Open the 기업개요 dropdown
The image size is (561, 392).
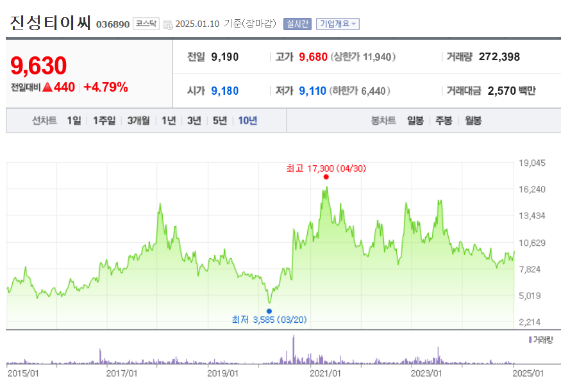pos(337,24)
